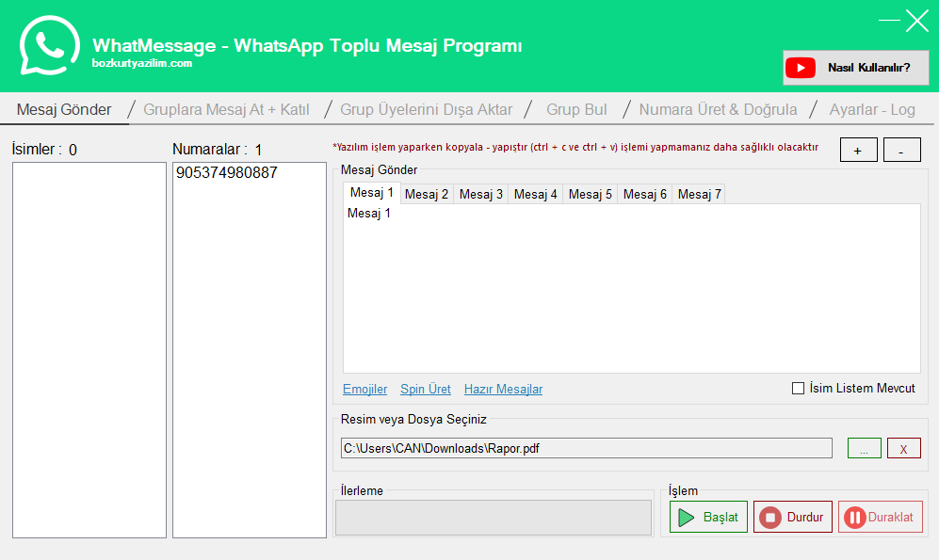
Task: Open the Ayarlar - Log tab
Action: 872,109
